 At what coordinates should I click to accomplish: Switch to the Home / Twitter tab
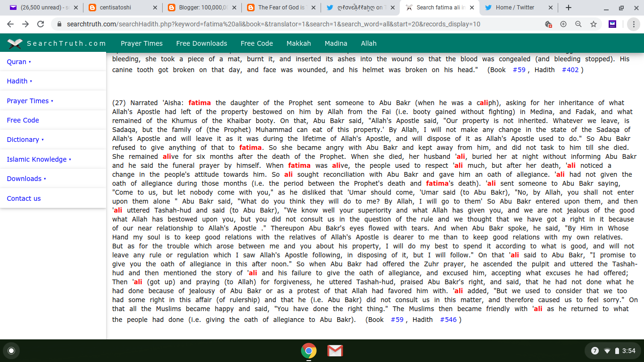coord(518,8)
